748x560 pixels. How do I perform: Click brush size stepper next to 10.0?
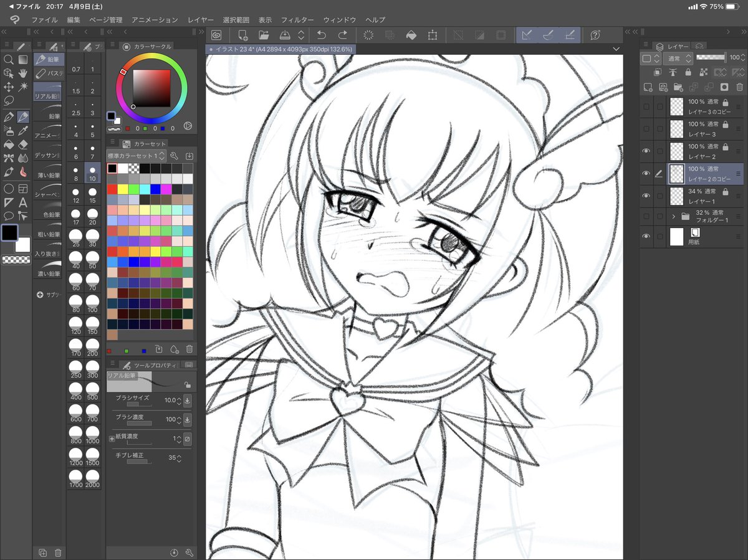click(x=180, y=401)
